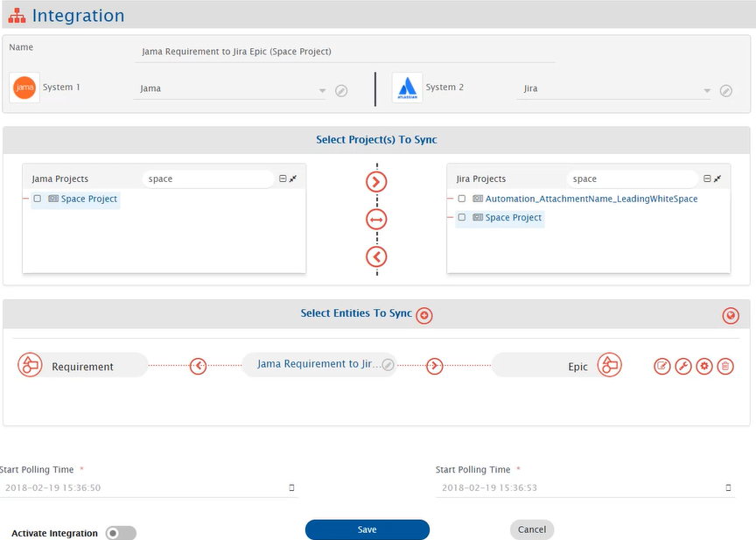Check the Space Project box in Jama Projects
Image resolution: width=756 pixels, height=540 pixels.
click(x=37, y=199)
